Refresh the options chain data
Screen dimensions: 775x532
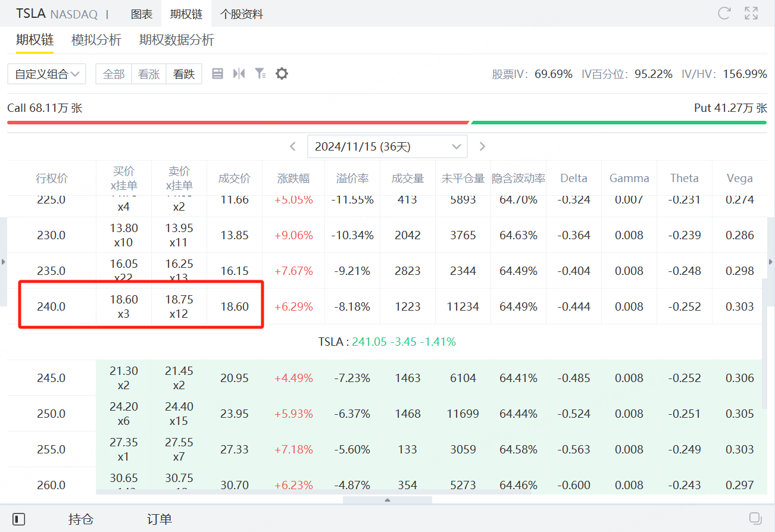(x=724, y=13)
